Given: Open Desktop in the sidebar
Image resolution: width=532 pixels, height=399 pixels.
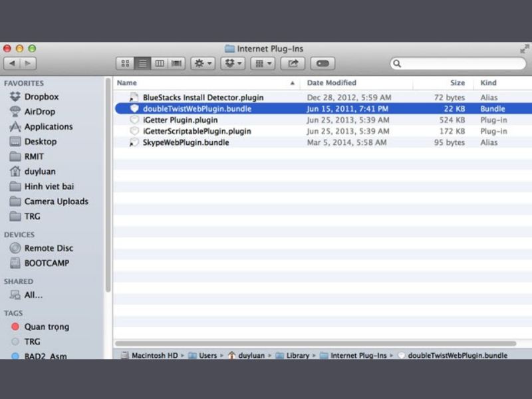Looking at the screenshot, I should 41,142.
